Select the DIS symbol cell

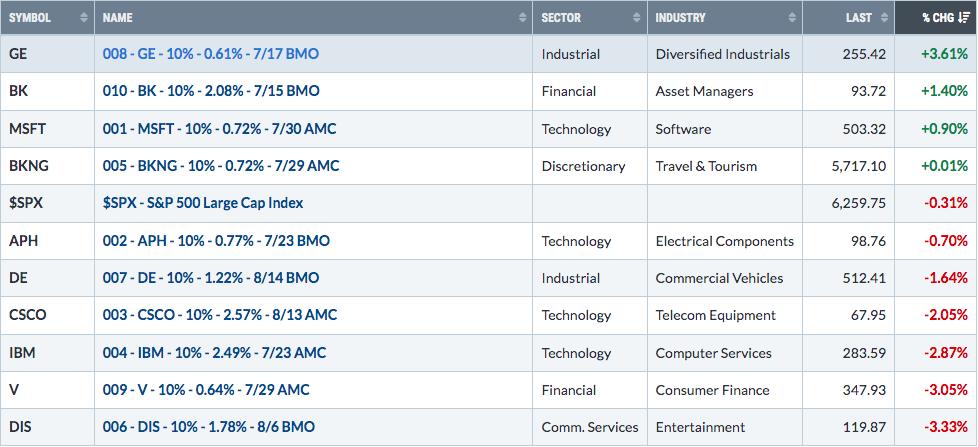coord(47,427)
